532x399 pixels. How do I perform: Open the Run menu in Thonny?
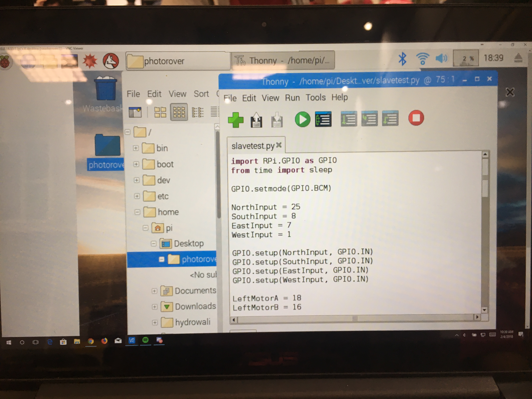(292, 98)
